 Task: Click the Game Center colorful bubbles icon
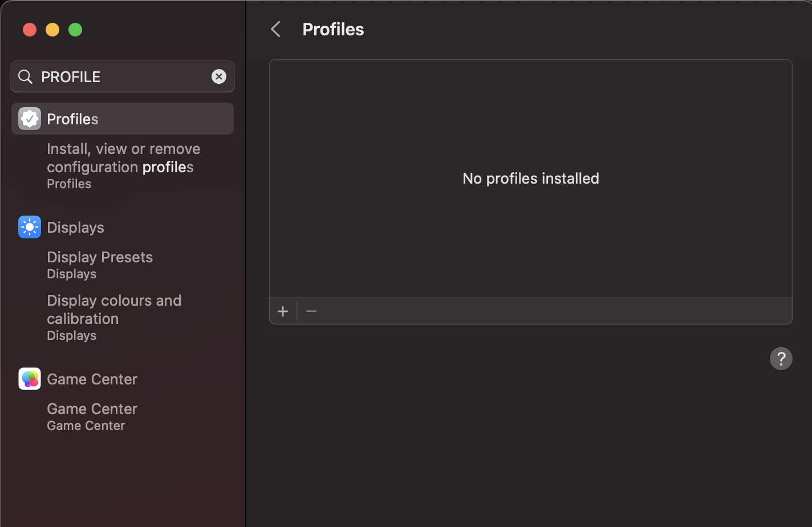coord(30,379)
